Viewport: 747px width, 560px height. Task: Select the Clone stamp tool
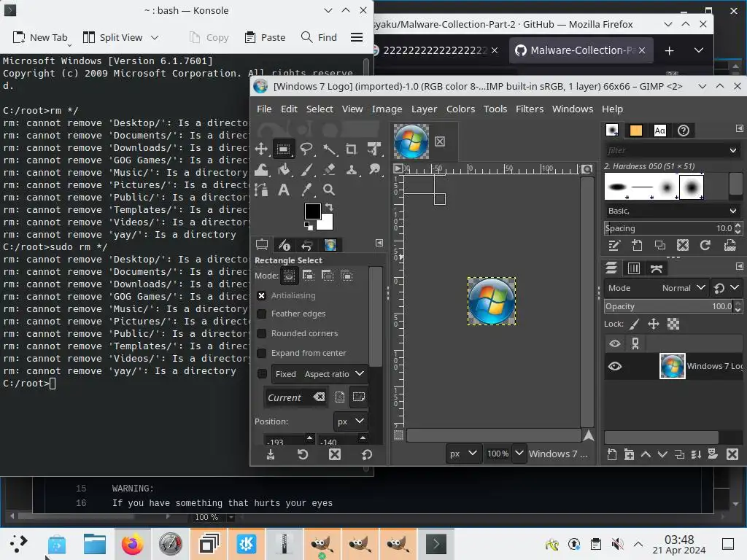click(x=352, y=169)
